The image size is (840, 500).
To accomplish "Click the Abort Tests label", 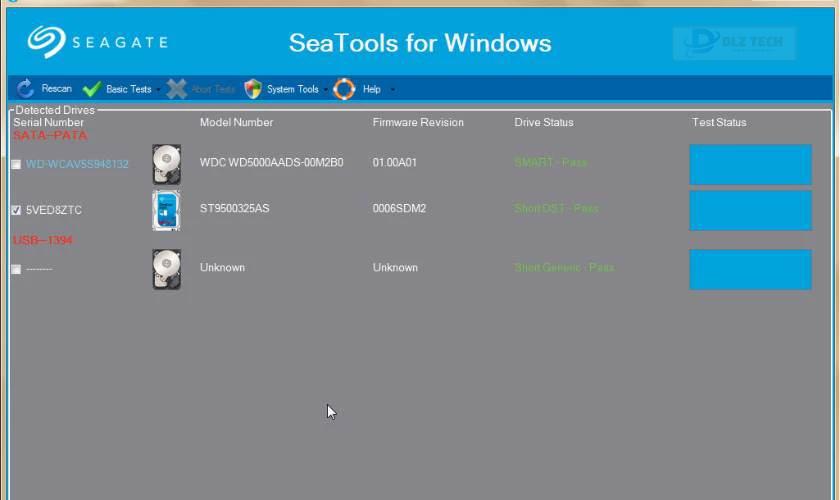I will click(x=213, y=89).
